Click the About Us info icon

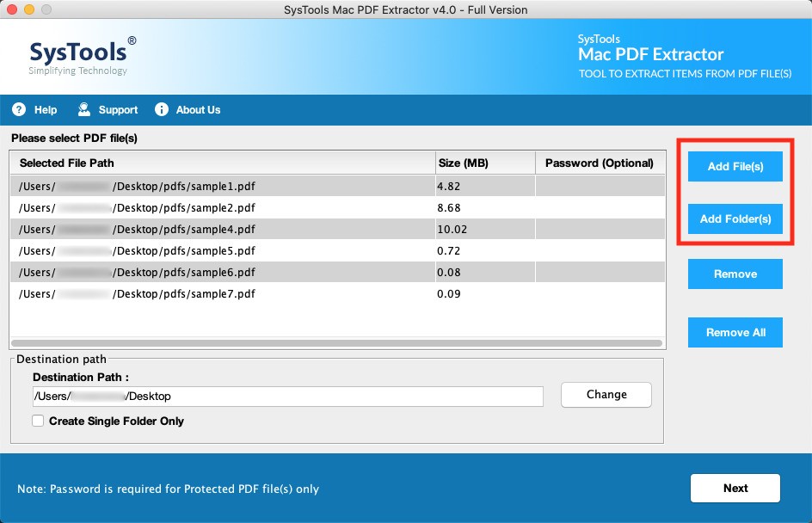tap(162, 109)
